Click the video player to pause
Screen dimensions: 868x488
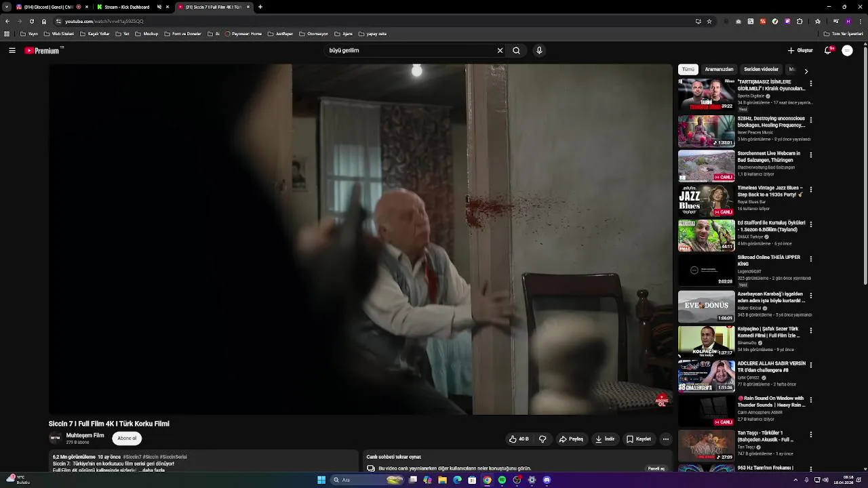360,239
